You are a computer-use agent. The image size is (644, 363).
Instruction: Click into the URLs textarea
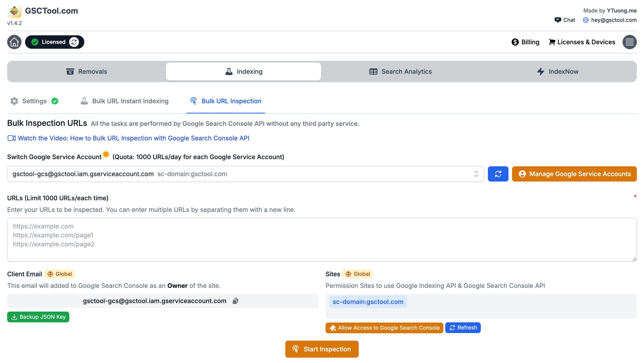point(322,240)
